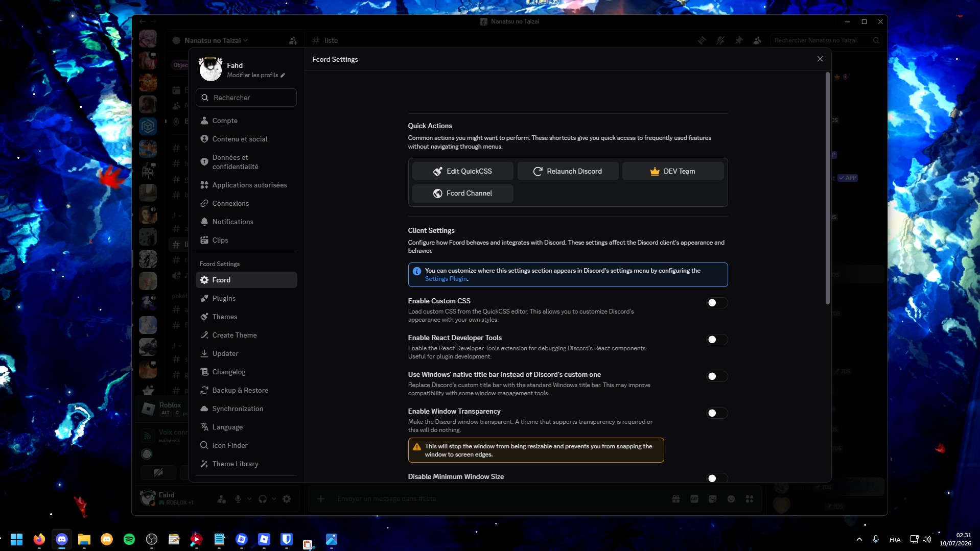
Task: Open gift icon in message bar
Action: click(676, 499)
